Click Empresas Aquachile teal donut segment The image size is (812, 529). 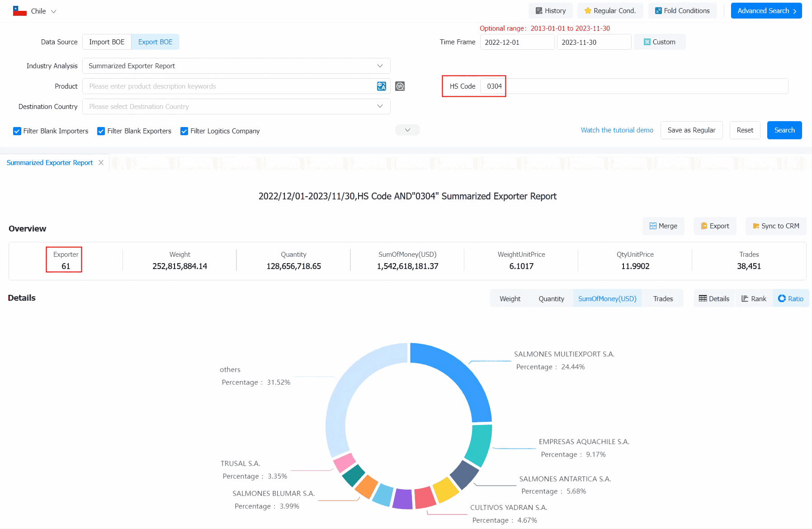[479, 445]
